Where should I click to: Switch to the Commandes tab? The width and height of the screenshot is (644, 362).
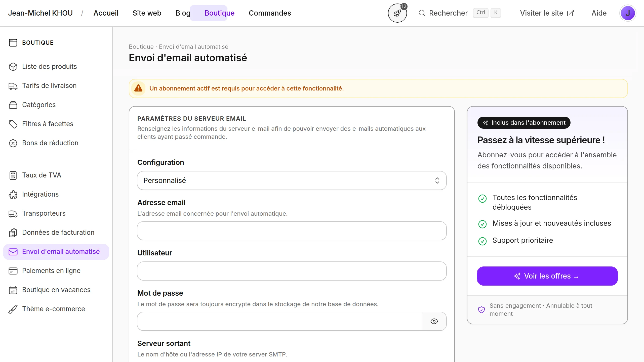point(270,13)
